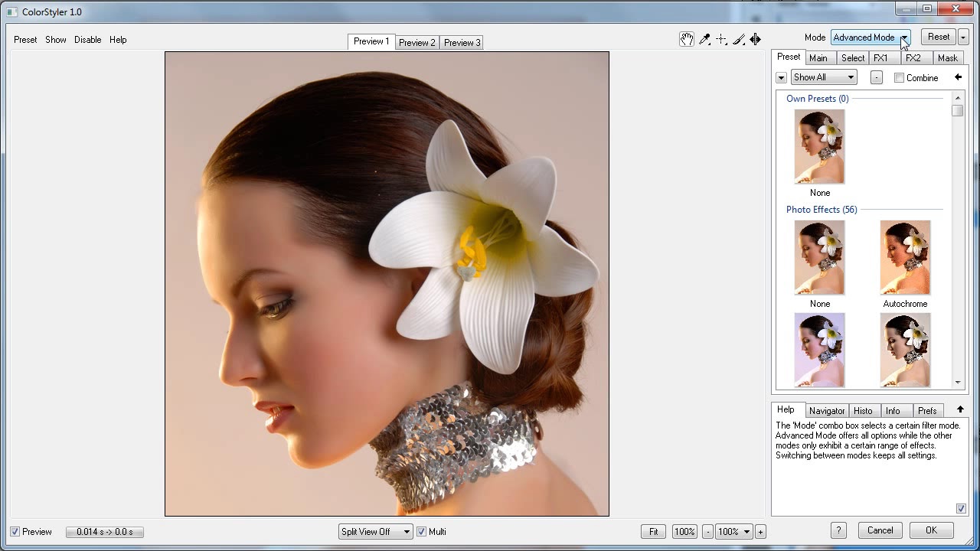Open the small arrow menu left of Show All
Image resolution: width=980 pixels, height=551 pixels.
pos(781,78)
